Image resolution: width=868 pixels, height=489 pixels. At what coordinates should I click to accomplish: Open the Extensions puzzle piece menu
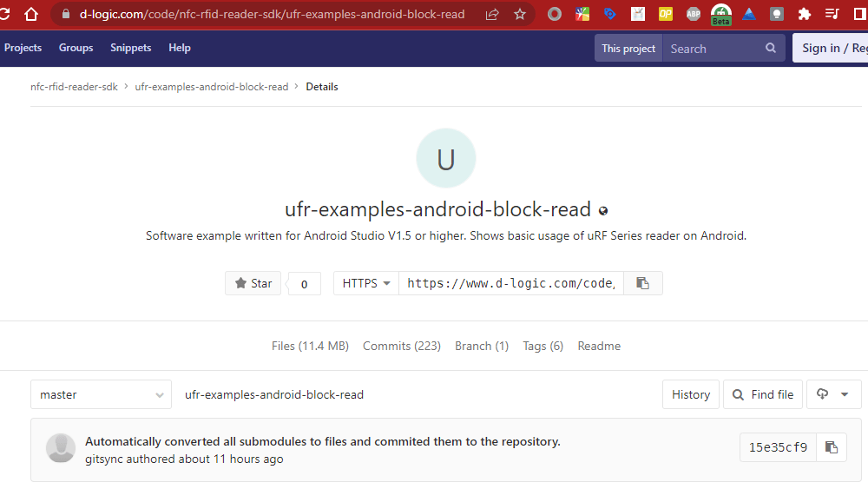coord(805,15)
